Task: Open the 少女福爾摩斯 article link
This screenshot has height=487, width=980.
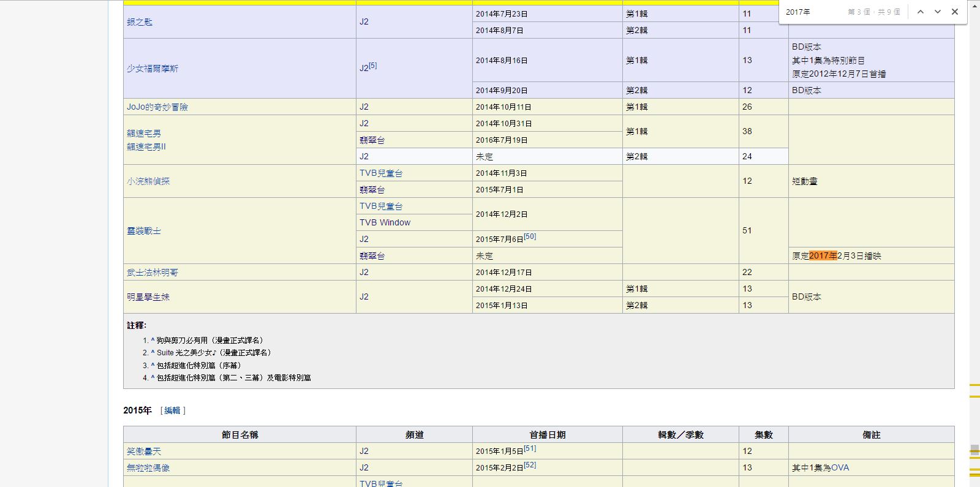Action: (x=153, y=69)
